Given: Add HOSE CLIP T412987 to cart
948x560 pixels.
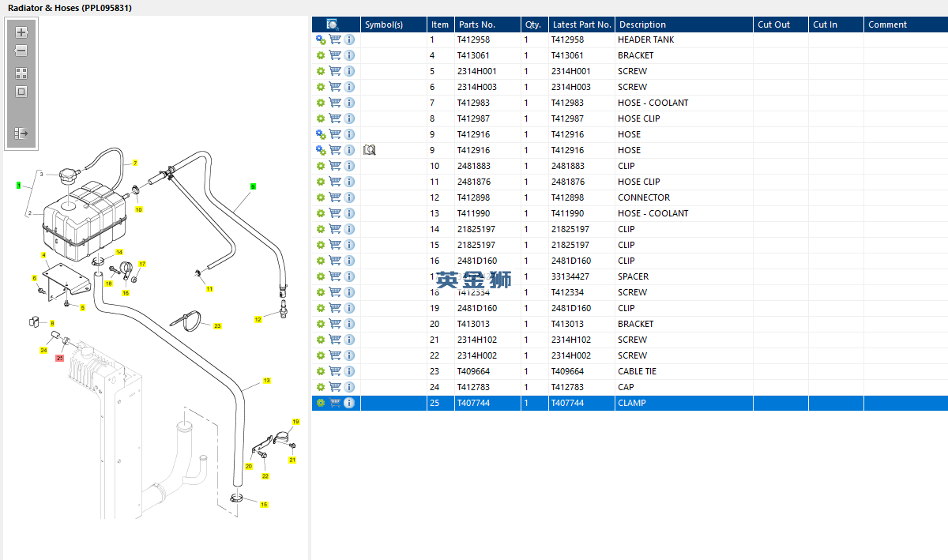Looking at the screenshot, I should pyautogui.click(x=335, y=118).
